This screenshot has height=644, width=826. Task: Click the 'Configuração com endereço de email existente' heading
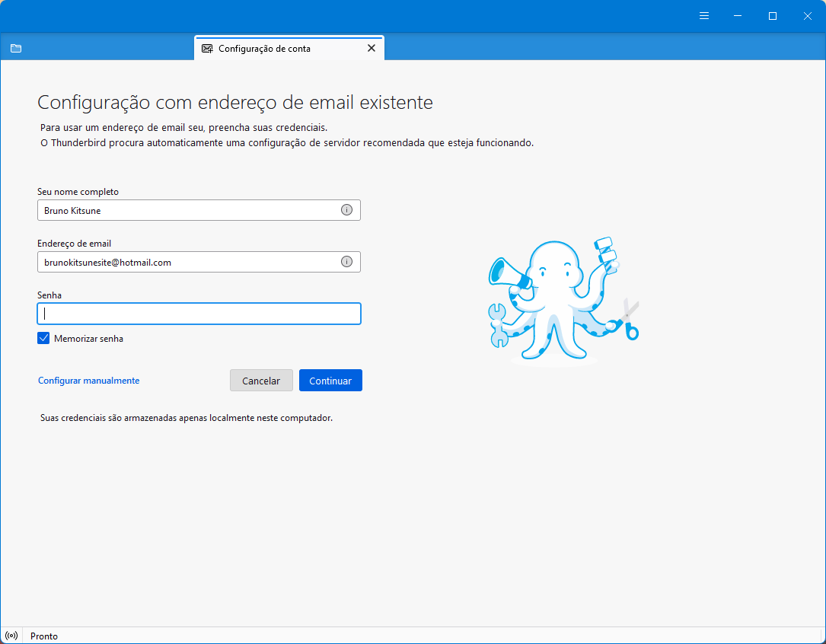[x=235, y=102]
